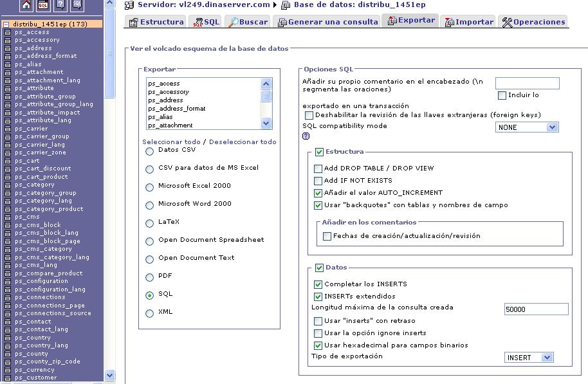
Task: Open ps_connections_source table in sidebar
Action: pos(53,313)
